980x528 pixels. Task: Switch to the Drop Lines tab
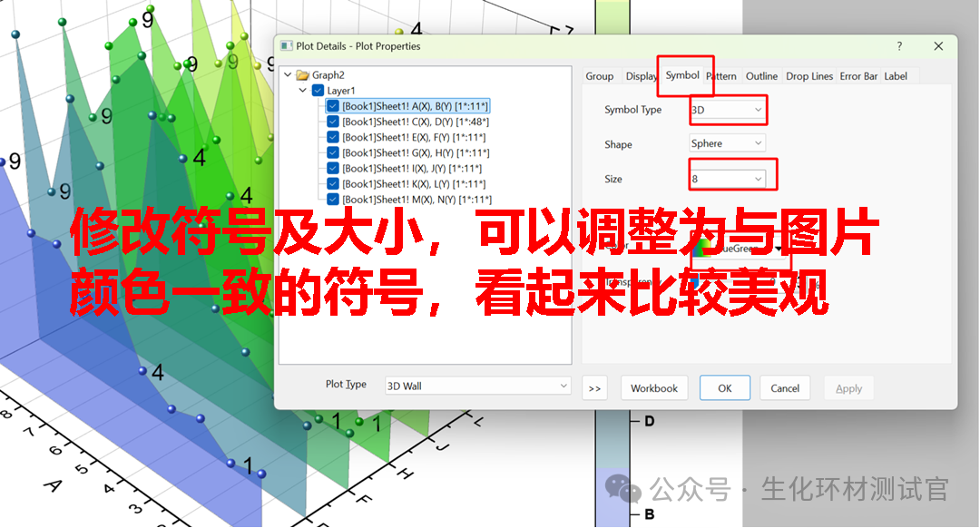pos(809,76)
